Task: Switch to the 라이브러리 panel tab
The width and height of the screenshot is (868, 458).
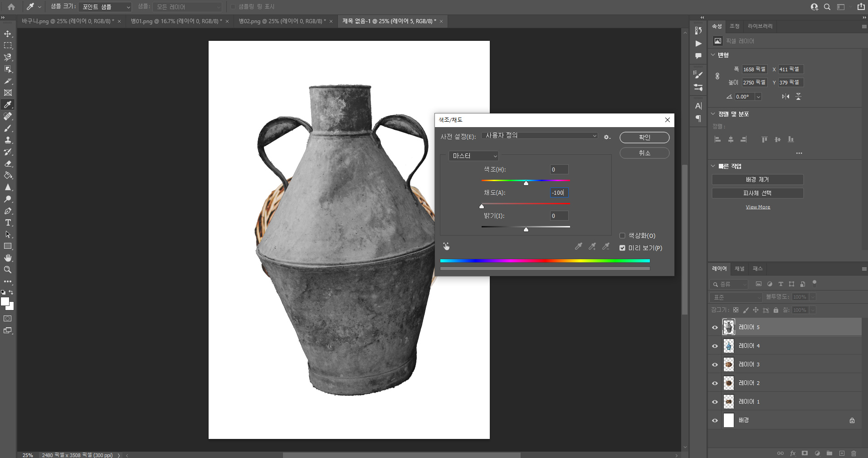Action: (760, 26)
